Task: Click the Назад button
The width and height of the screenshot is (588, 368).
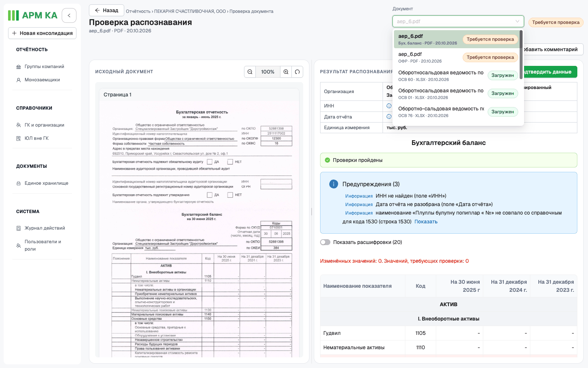Action: click(x=107, y=10)
